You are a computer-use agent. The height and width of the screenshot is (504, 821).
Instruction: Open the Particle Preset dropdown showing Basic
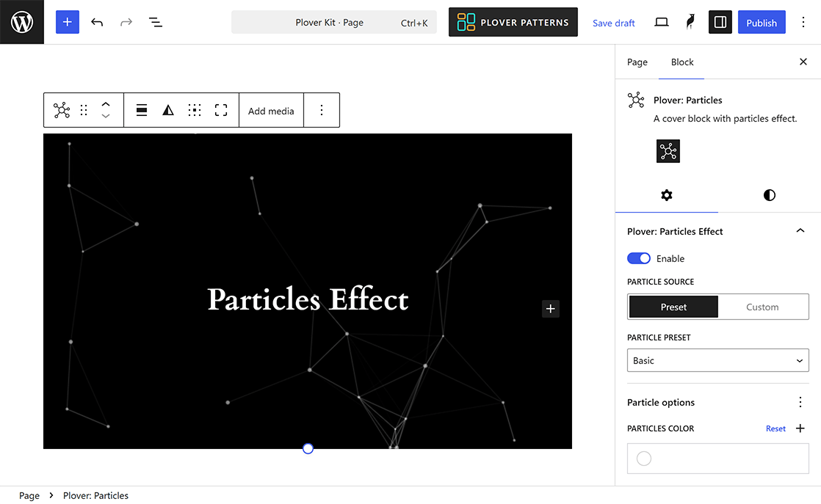click(717, 360)
